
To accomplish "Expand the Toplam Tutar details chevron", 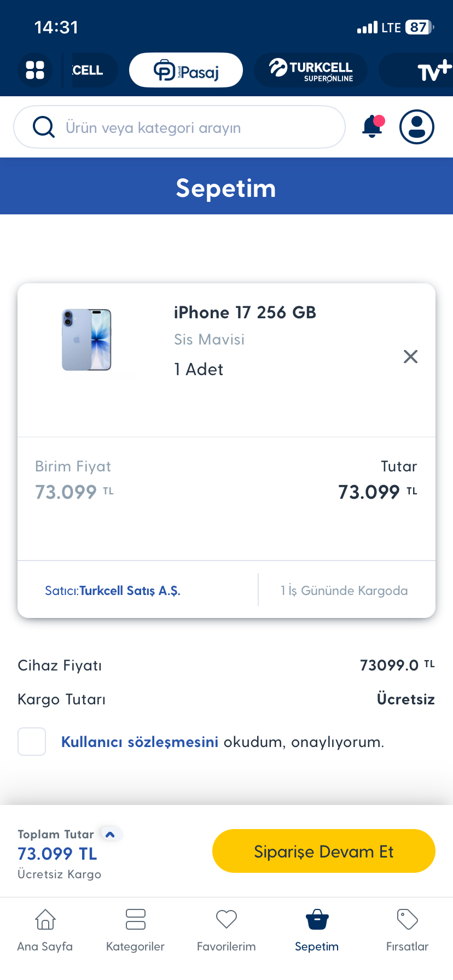I will click(110, 835).
